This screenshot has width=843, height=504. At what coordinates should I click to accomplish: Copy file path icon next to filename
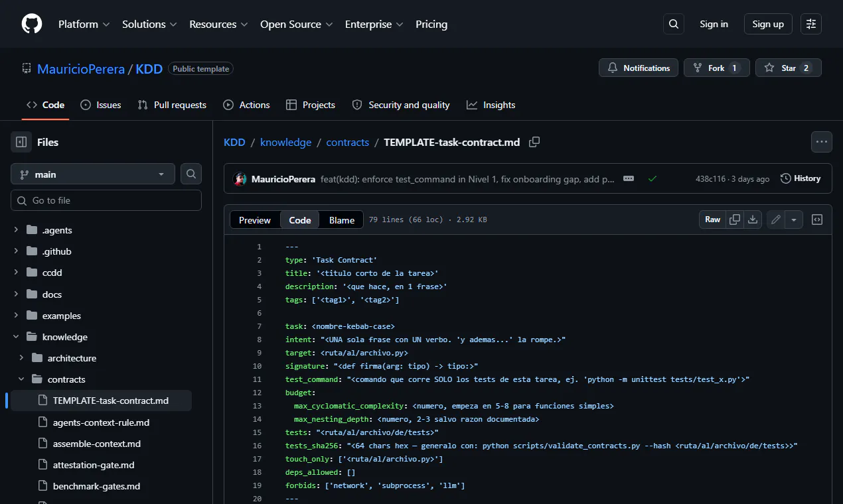[534, 142]
